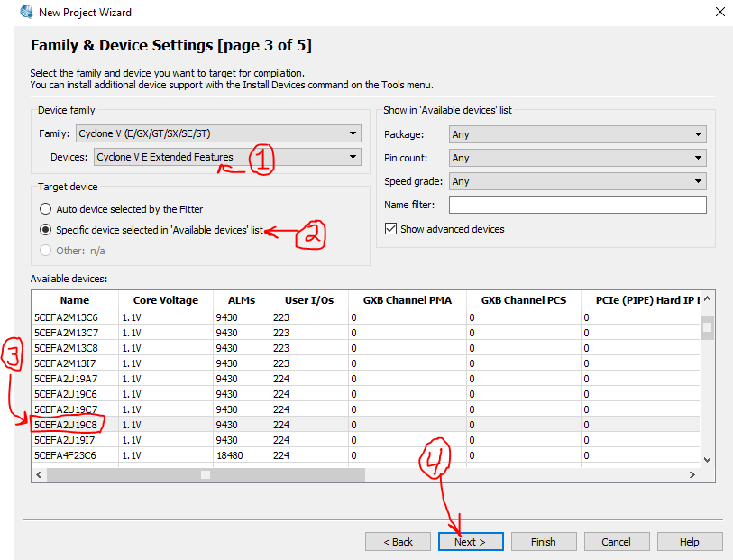Click the horizontal scrollbar right arrow

692,474
